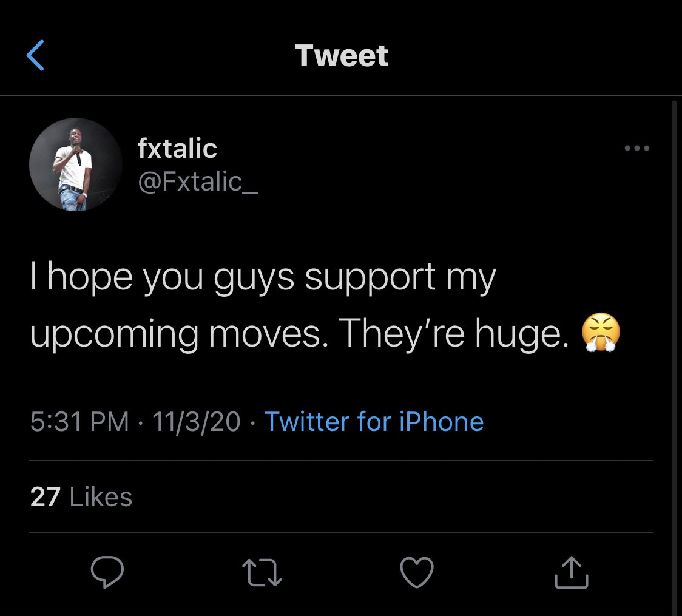This screenshot has height=616, width=682.
Task: Tap the Tweet header title
Action: tap(341, 56)
